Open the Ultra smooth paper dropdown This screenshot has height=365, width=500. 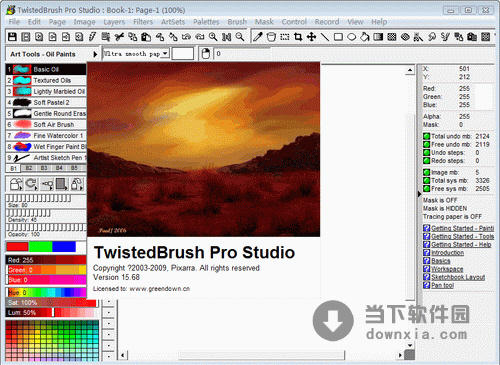(x=165, y=53)
